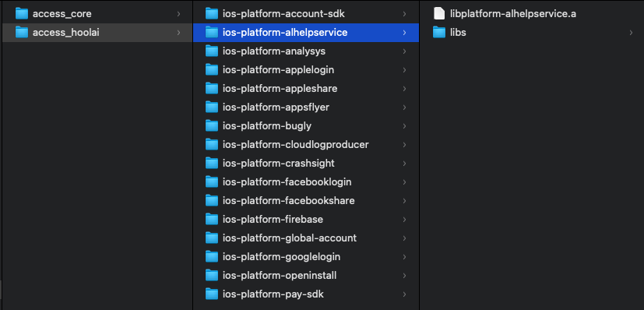The image size is (644, 310).
Task: Click the ios-platform-account-sdk folder icon
Action: (x=212, y=14)
